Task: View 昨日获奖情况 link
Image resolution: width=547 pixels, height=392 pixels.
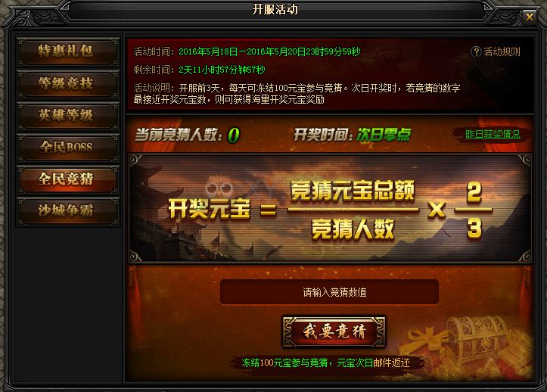Action: tap(493, 134)
